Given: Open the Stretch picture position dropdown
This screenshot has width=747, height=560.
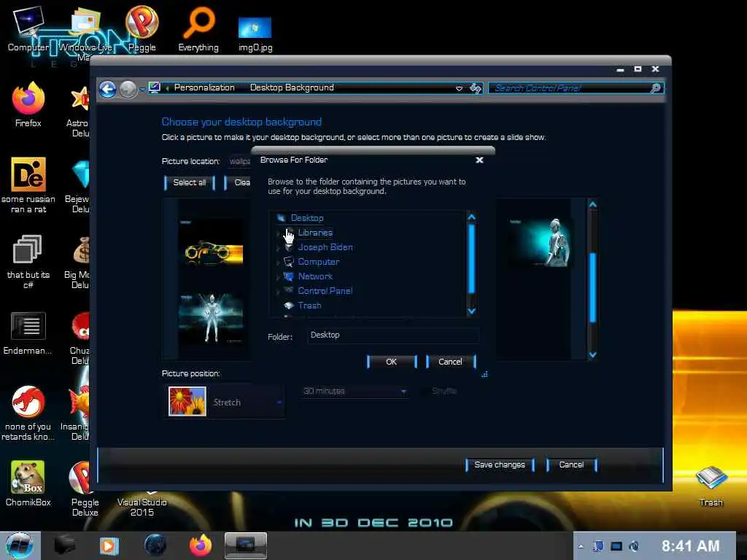Looking at the screenshot, I should (x=225, y=402).
